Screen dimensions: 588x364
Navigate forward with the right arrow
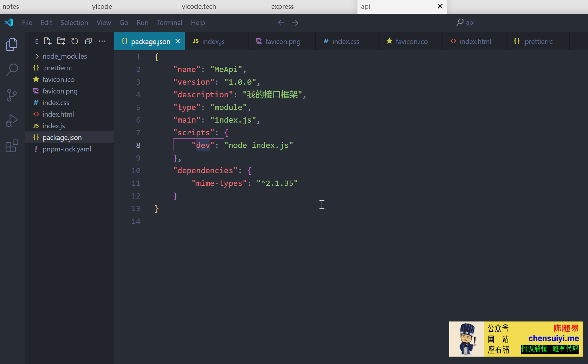coord(295,22)
